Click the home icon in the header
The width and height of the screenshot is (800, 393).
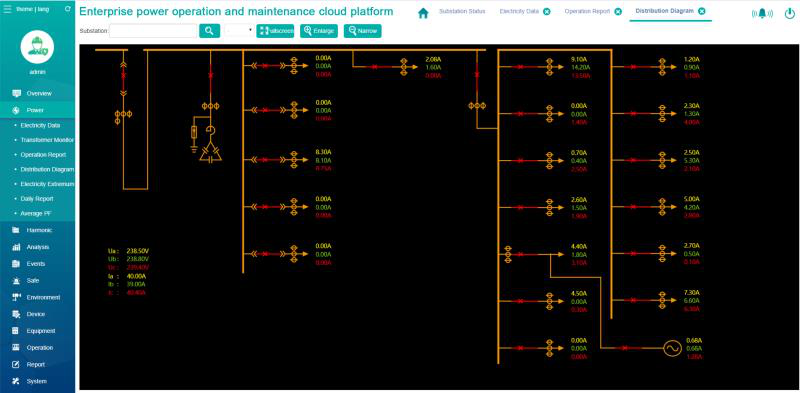pos(423,13)
